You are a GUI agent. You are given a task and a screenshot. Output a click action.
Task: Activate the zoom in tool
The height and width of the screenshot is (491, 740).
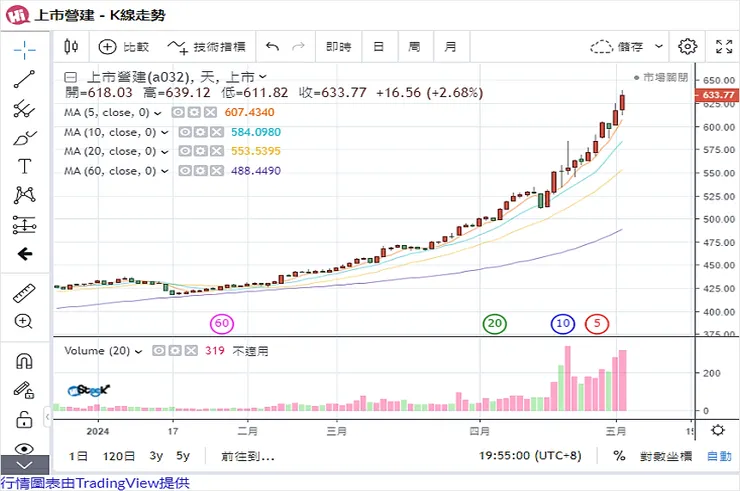click(x=24, y=322)
